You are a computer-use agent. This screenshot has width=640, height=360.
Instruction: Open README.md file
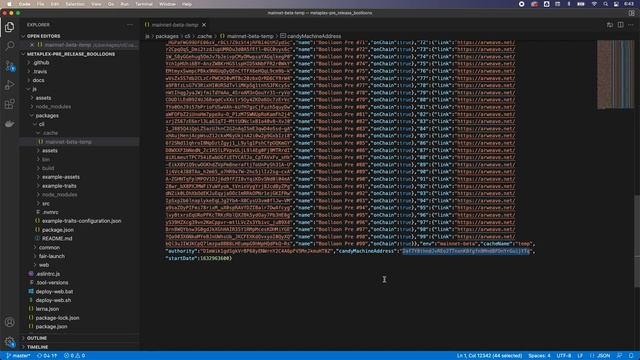pyautogui.click(x=57, y=238)
